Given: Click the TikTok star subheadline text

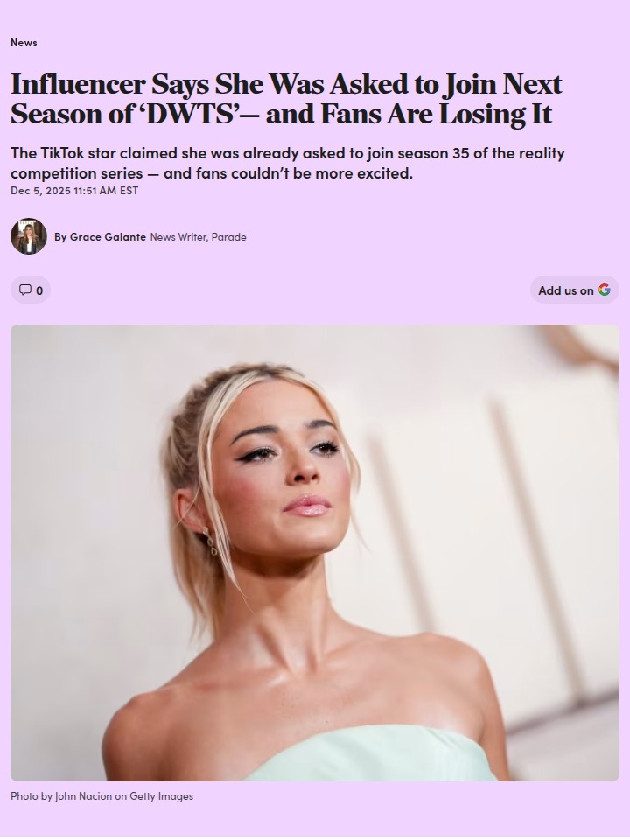Looking at the screenshot, I should (288, 163).
